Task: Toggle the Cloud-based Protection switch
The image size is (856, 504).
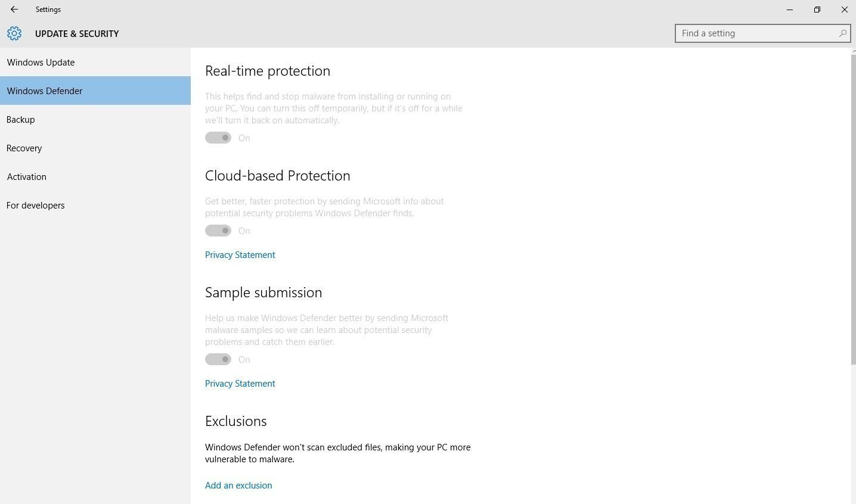Action: tap(218, 231)
